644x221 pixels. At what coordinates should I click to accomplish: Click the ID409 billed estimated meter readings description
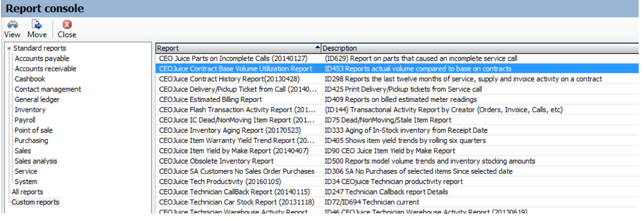point(401,99)
